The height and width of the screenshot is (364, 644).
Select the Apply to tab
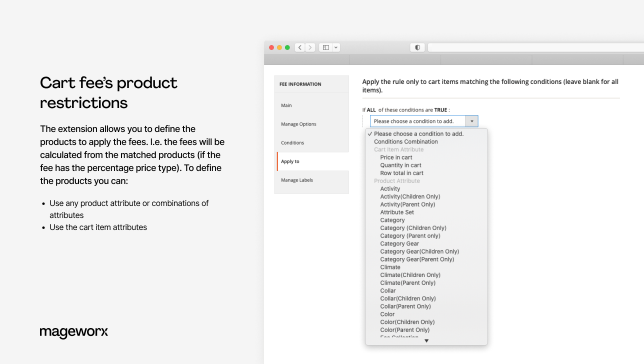pos(290,161)
